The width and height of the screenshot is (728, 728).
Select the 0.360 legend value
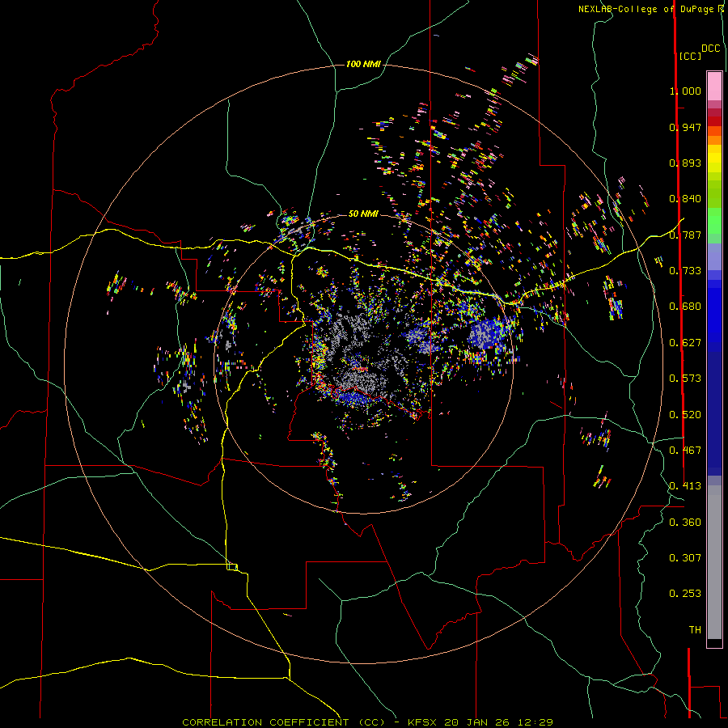(685, 523)
